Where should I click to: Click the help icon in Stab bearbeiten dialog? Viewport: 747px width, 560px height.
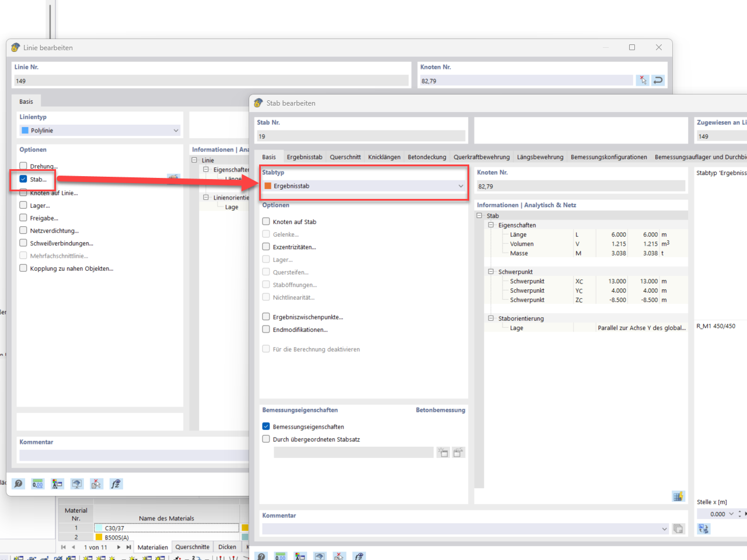coord(261,556)
